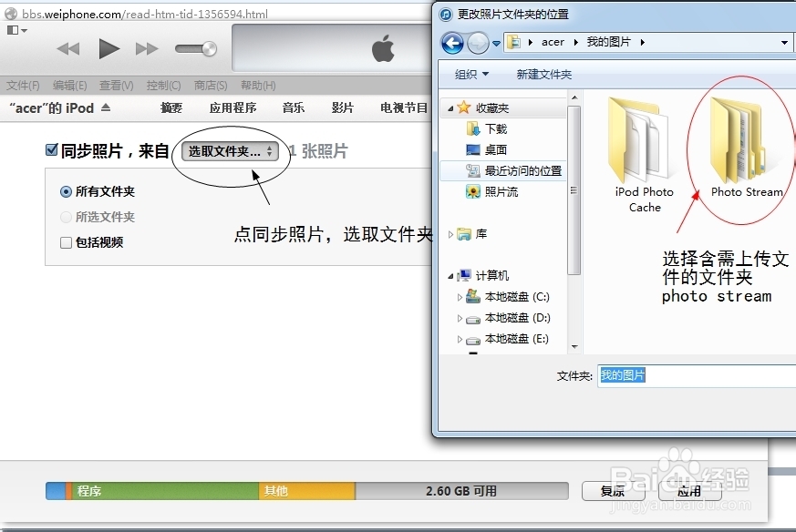Screen dimensions: 796x532
Task: Open the address bar history dropdown
Action: [x=784, y=43]
